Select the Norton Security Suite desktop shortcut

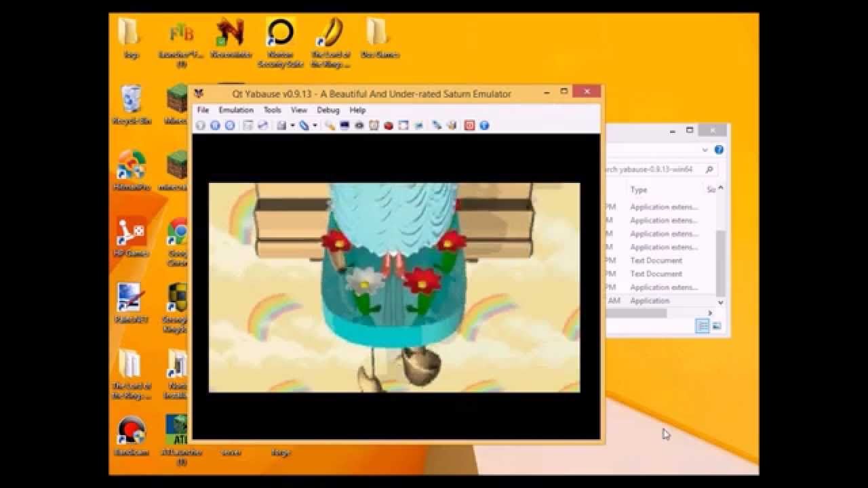tap(280, 43)
